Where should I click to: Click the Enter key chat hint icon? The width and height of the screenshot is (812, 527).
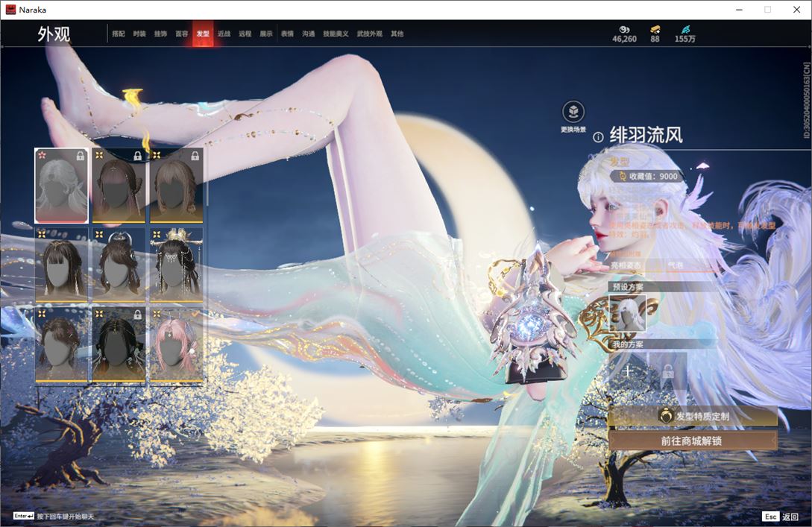pyautogui.click(x=24, y=516)
